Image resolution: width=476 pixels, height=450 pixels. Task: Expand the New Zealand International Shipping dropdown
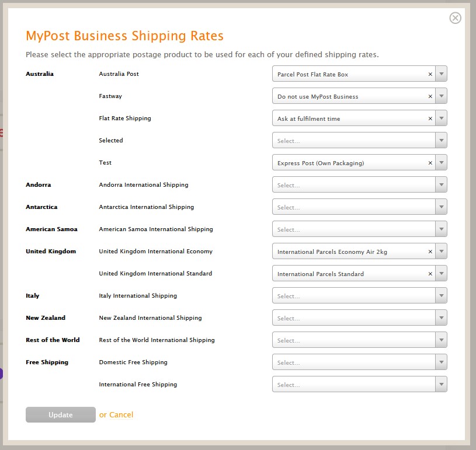pyautogui.click(x=359, y=318)
